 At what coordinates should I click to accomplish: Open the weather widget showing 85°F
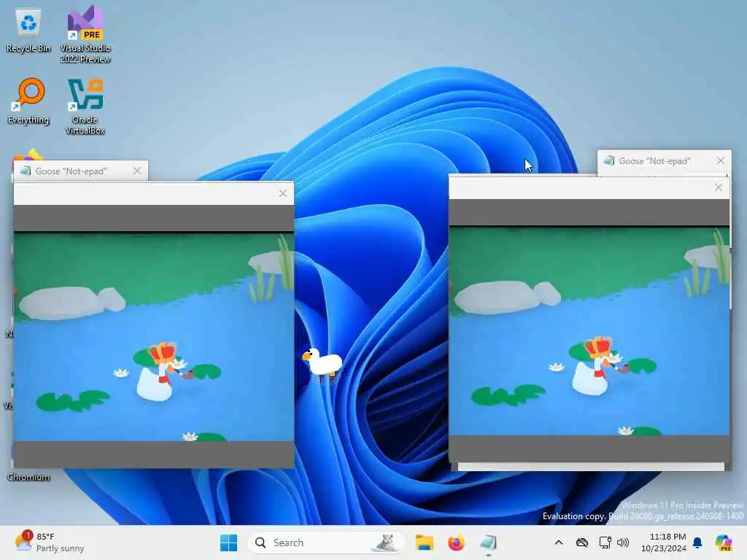pos(49,542)
